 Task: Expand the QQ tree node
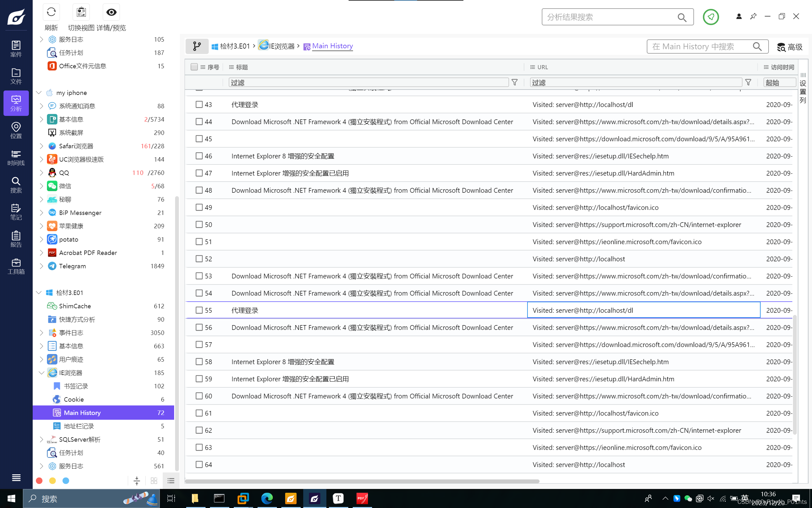41,173
